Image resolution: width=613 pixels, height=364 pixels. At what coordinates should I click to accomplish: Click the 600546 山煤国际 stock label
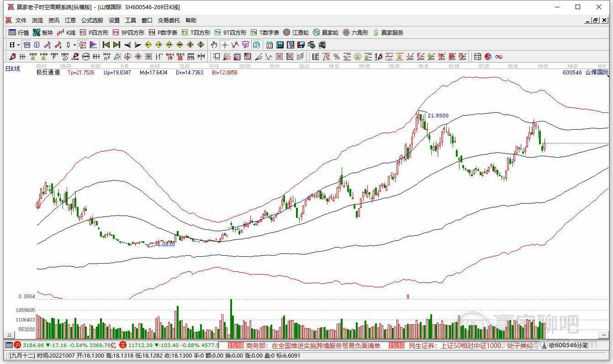coord(586,72)
